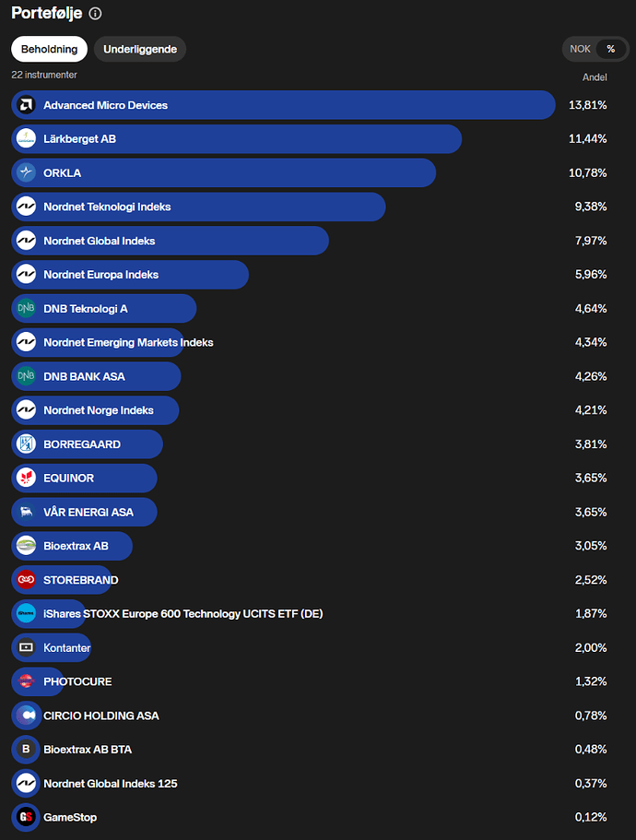Viewport: 636px width, 840px height.
Task: Select the Beholdning tab
Action: pos(50,49)
